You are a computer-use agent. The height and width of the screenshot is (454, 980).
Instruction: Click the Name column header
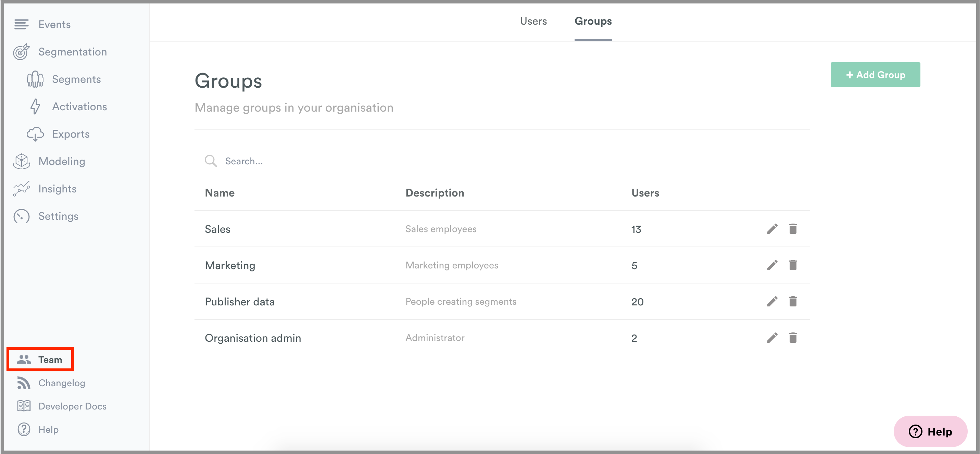pos(219,193)
